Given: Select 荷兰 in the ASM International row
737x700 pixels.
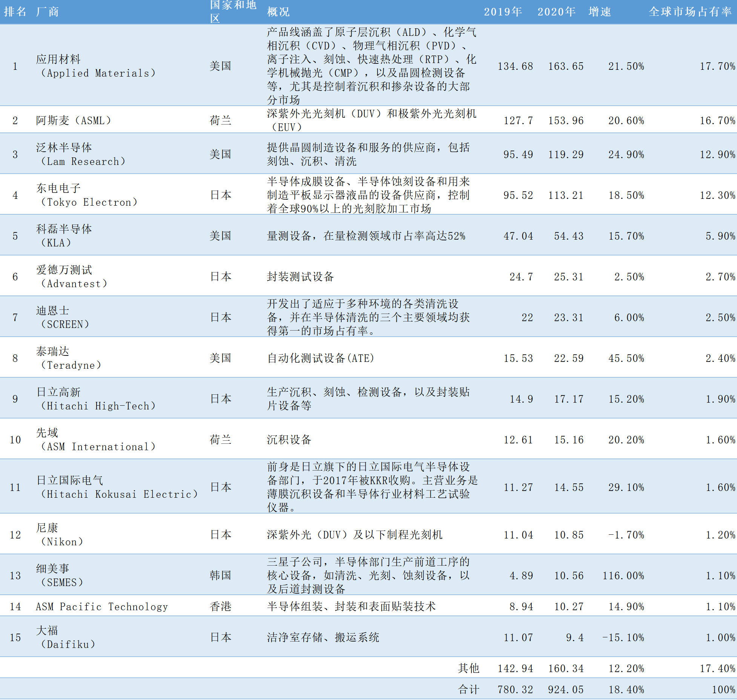Looking at the screenshot, I should click(221, 440).
